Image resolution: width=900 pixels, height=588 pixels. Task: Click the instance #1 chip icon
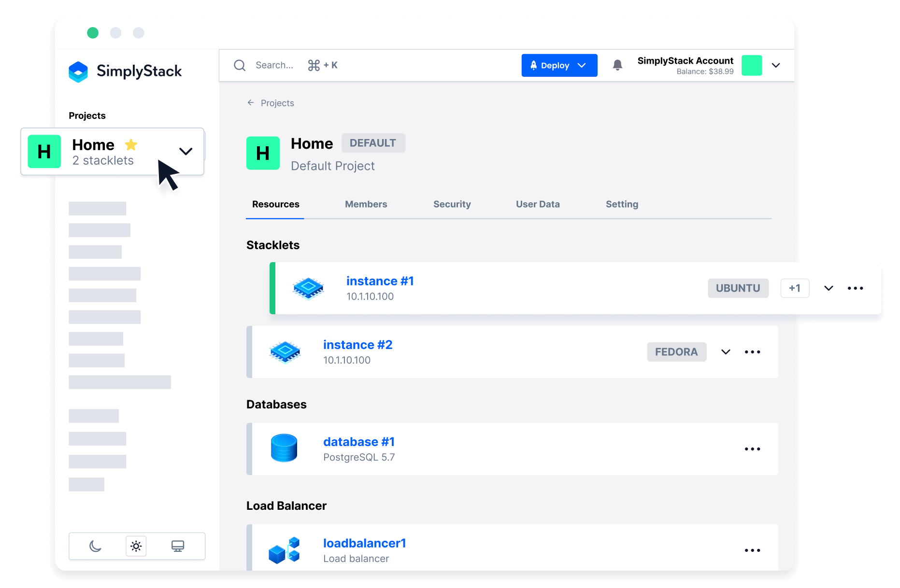[x=308, y=288]
